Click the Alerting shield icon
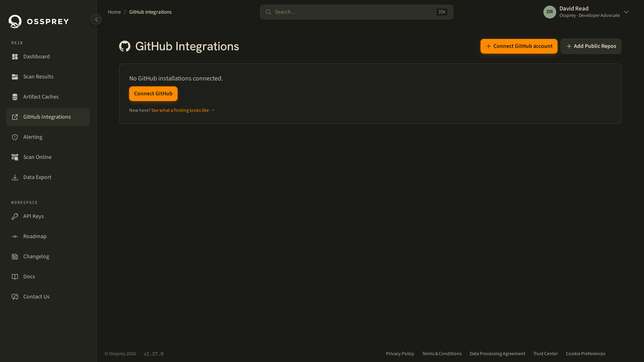The width and height of the screenshot is (644, 362). point(15,137)
